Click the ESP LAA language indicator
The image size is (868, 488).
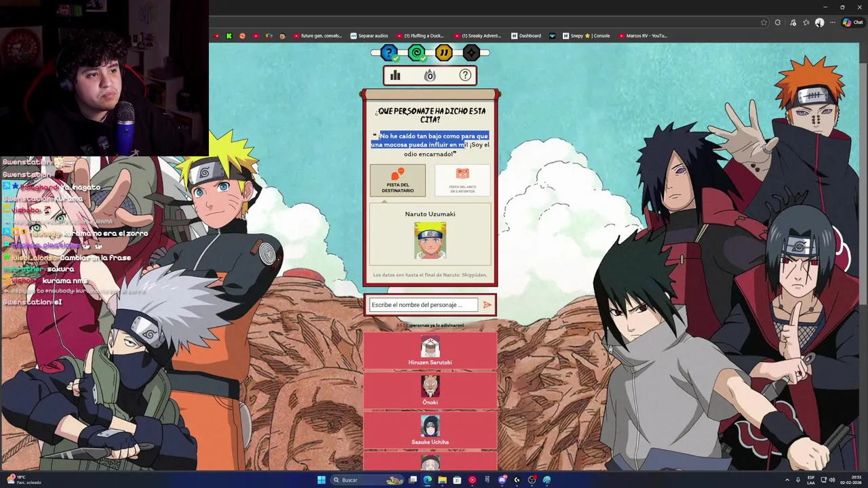pyautogui.click(x=811, y=480)
